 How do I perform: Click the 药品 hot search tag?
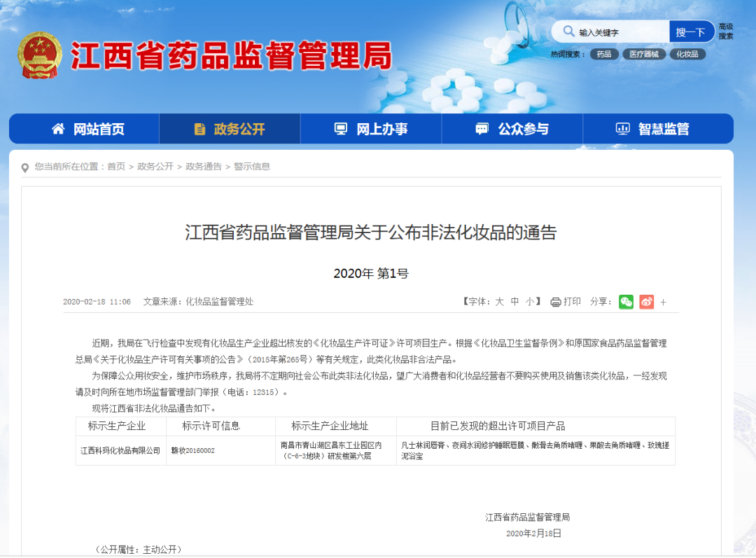coord(604,54)
